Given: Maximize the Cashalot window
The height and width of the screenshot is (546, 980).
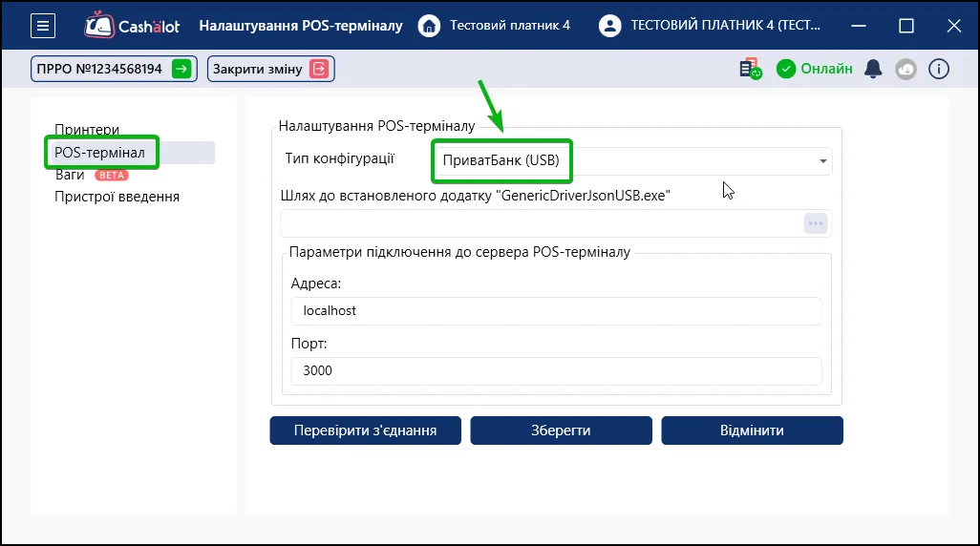Looking at the screenshot, I should [906, 26].
